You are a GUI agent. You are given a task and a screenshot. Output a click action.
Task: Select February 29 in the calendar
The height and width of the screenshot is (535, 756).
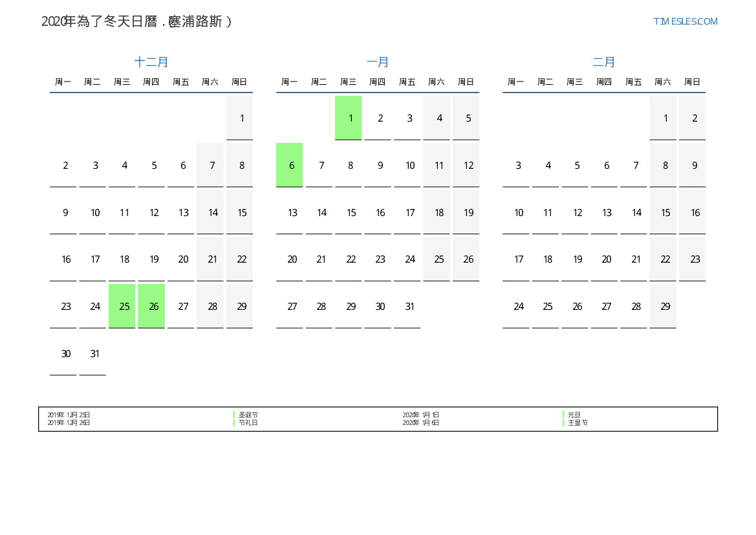pos(663,306)
